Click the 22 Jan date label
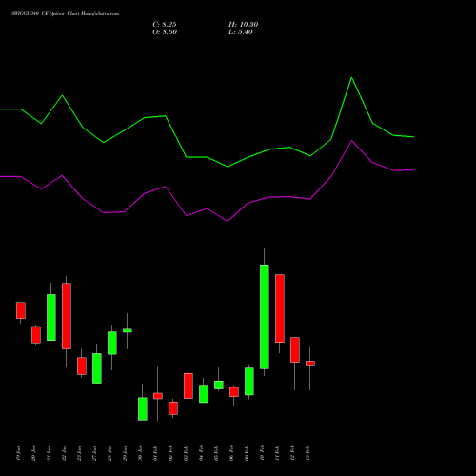Image resolution: width=476 pixels, height=476 pixels. click(64, 453)
